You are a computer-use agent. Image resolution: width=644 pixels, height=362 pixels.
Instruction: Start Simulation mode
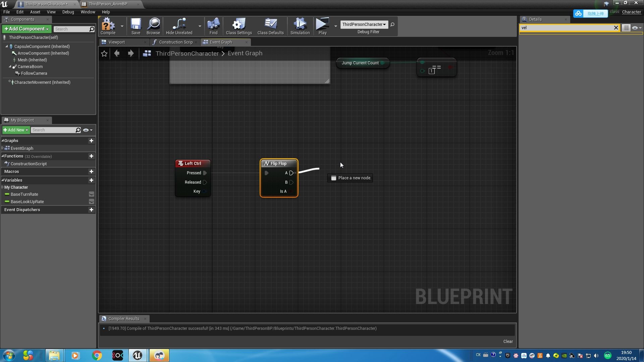click(x=300, y=26)
